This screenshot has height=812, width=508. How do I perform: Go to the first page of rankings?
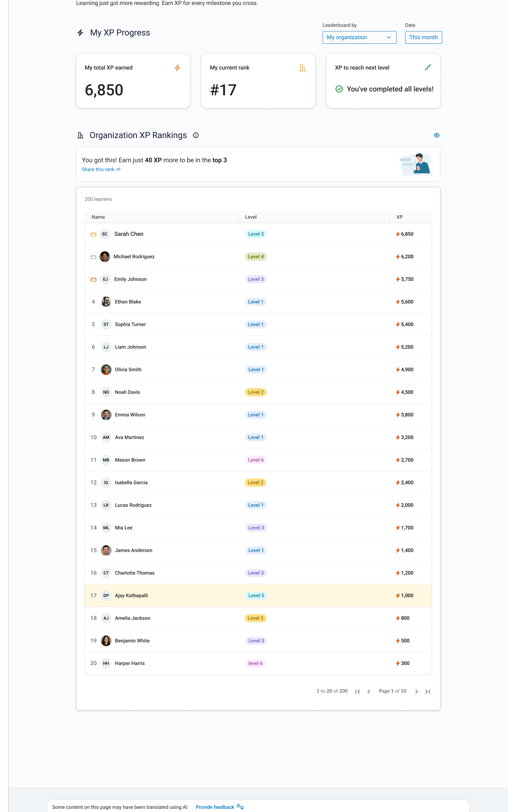pyautogui.click(x=358, y=692)
